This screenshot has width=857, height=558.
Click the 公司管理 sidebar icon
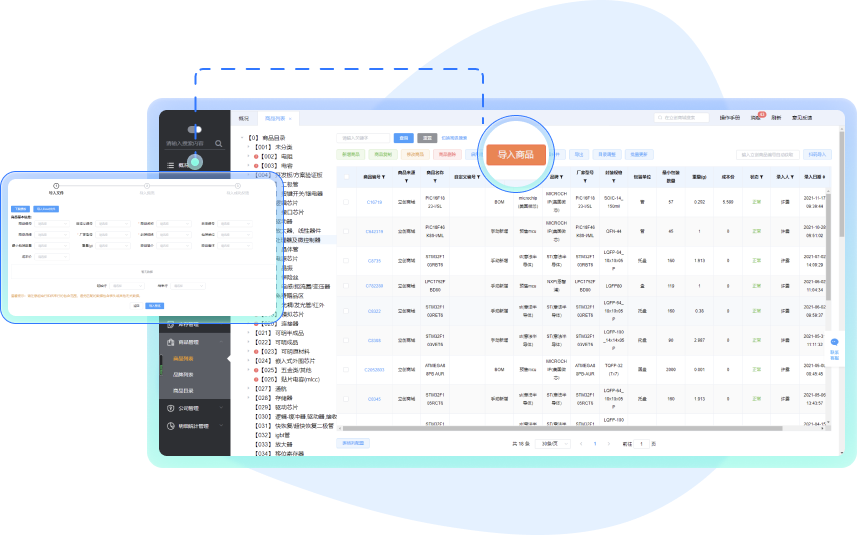171,408
